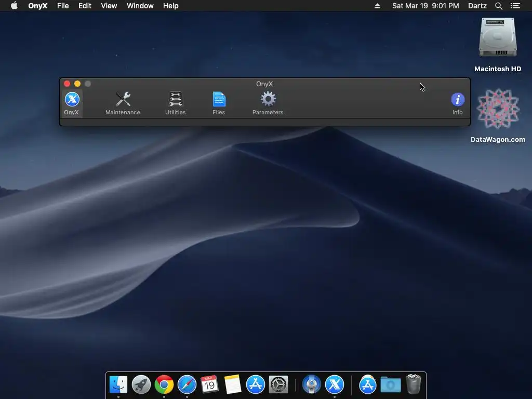532x399 pixels.
Task: Open Notes from the Dock
Action: [233, 384]
